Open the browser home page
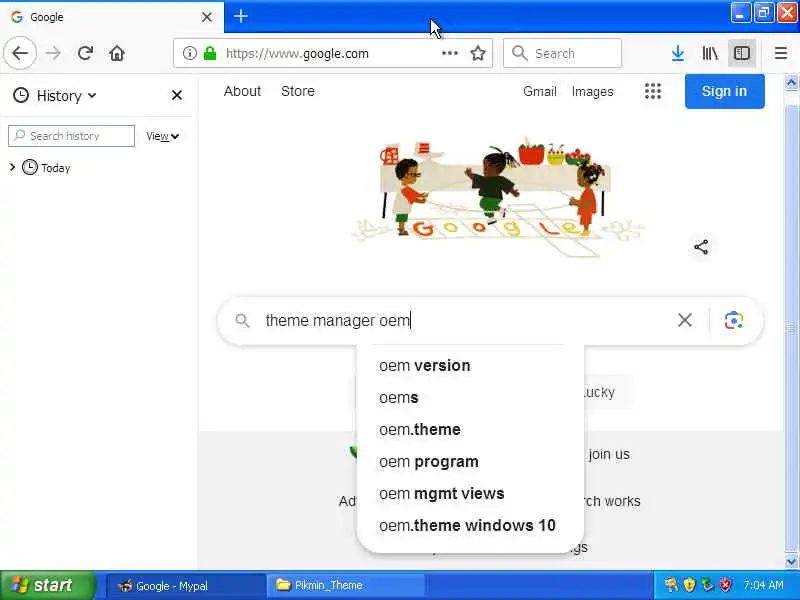 (x=117, y=53)
